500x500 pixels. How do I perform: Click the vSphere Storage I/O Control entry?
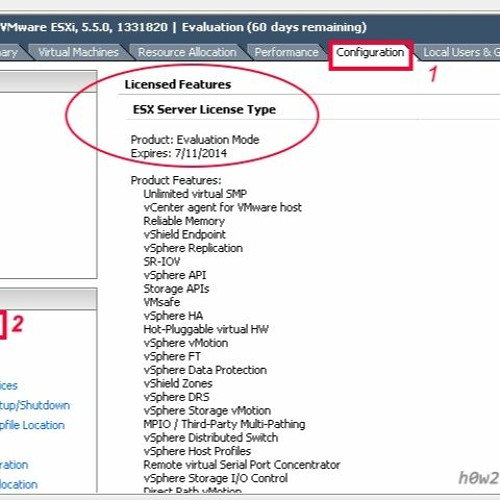[x=215, y=478]
